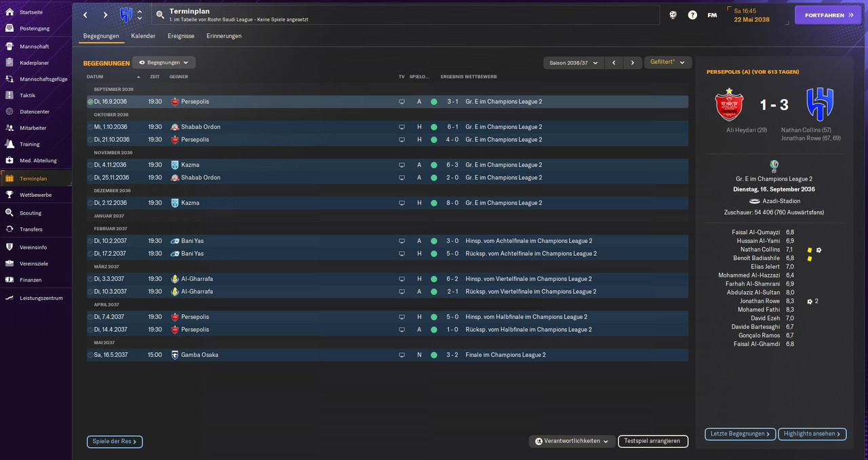Image resolution: width=868 pixels, height=460 pixels.
Task: Open Mannschaftsgefüge sidebar icon
Action: tap(9, 79)
